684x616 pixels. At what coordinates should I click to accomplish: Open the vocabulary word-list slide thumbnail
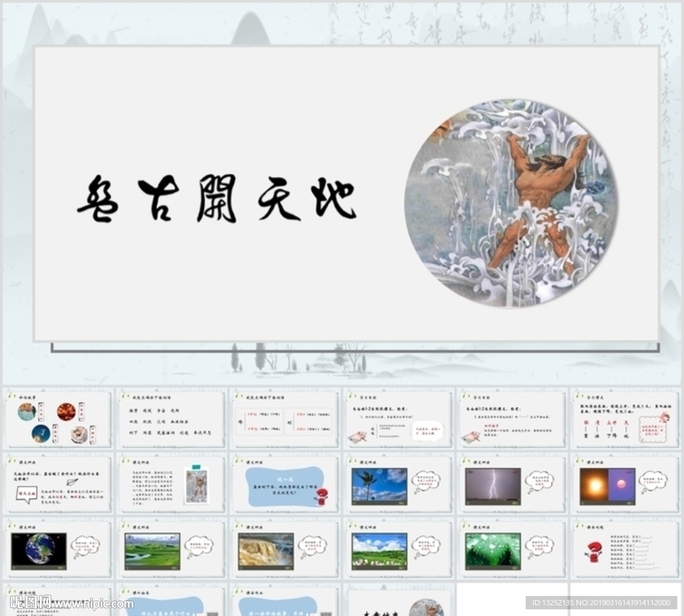[172, 418]
